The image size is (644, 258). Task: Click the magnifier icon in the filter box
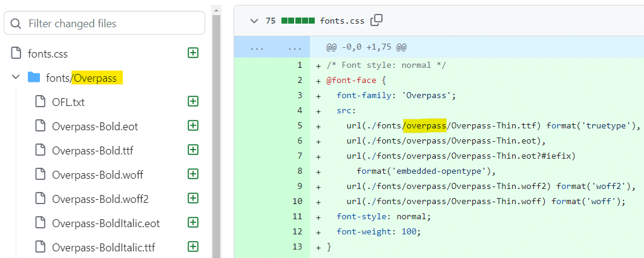(x=16, y=24)
